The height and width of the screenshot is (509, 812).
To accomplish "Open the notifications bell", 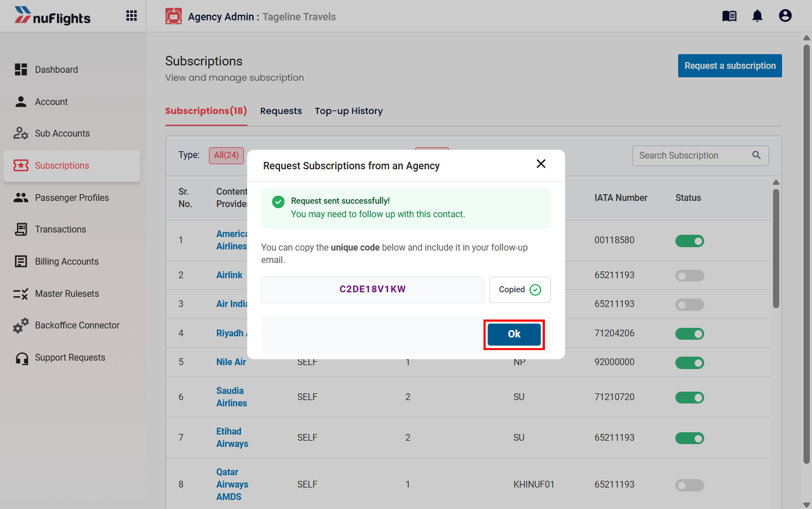I will 757,16.
